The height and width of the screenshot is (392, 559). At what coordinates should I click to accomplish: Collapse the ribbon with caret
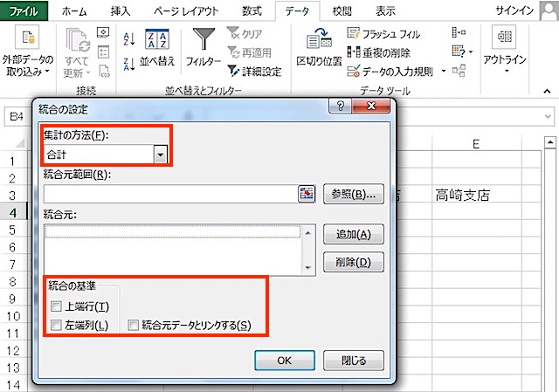pos(547,92)
